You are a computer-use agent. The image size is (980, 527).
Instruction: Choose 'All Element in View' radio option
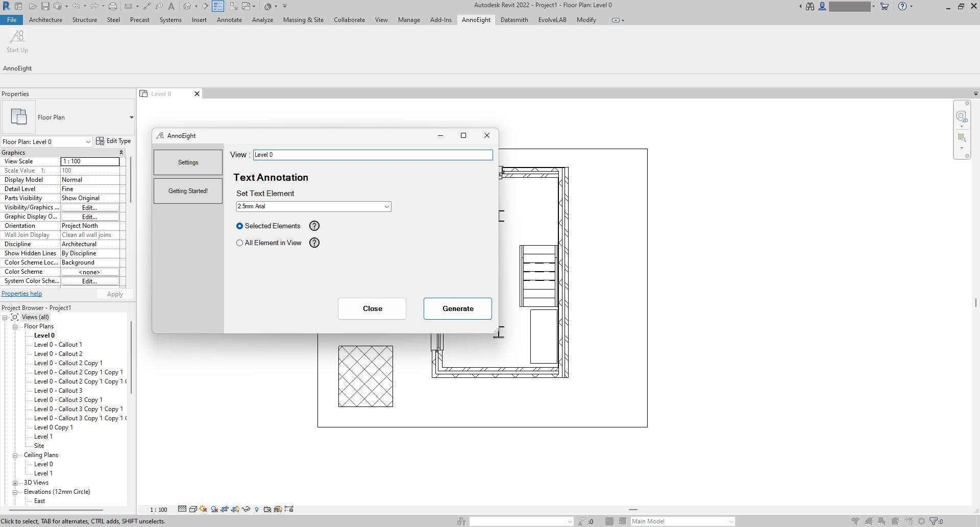(x=239, y=243)
